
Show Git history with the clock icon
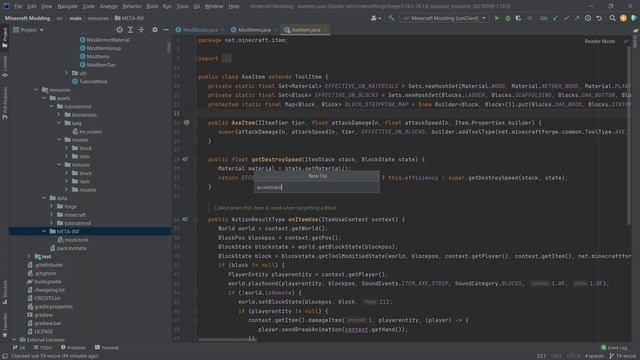click(588, 18)
